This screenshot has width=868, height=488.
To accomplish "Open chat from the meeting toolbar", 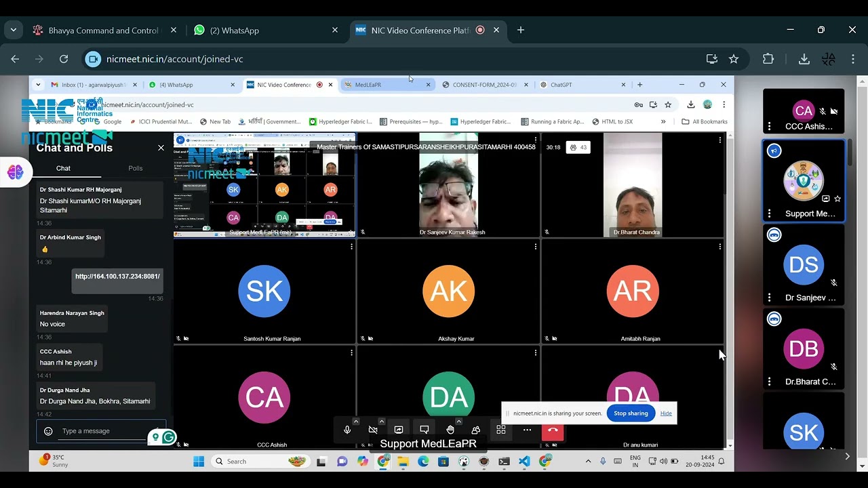I will [x=425, y=430].
